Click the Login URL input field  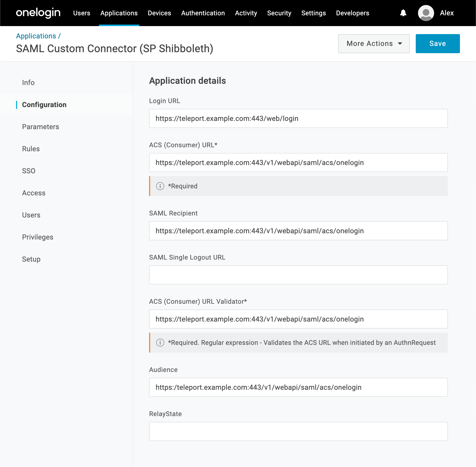pos(298,118)
